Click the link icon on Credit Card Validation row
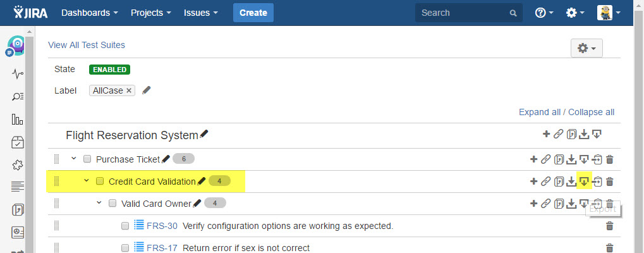 pyautogui.click(x=546, y=182)
